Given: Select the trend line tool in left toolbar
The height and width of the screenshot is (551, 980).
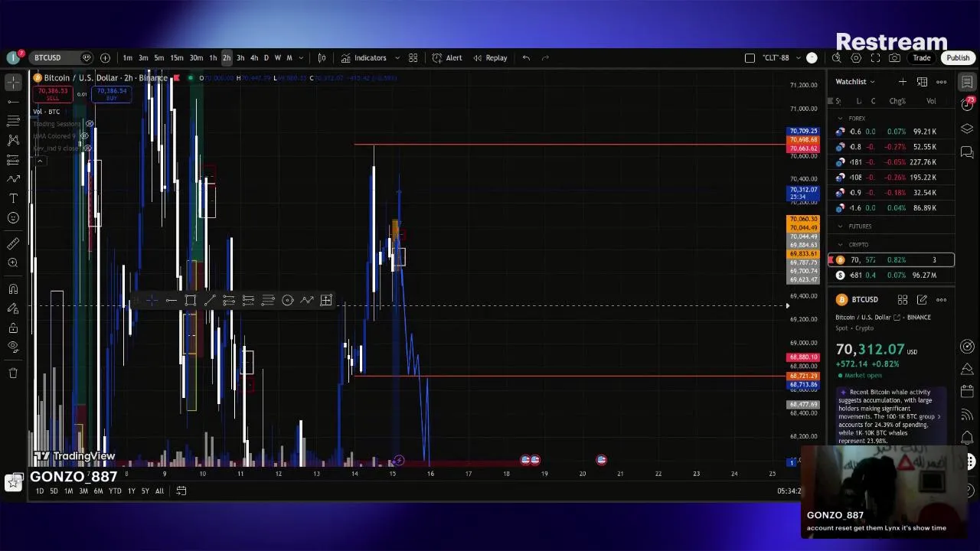Looking at the screenshot, I should click(x=13, y=101).
